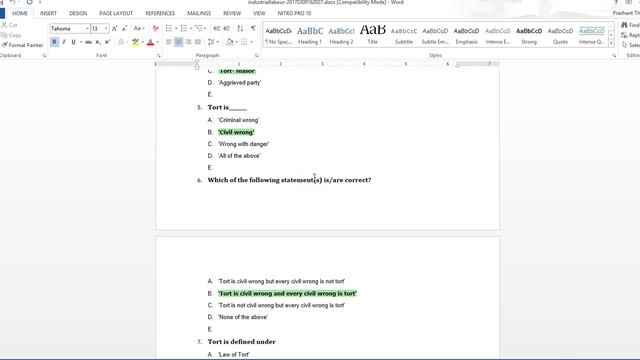The image size is (640, 360).
Task: Justify paragraph text
Action: point(198,42)
